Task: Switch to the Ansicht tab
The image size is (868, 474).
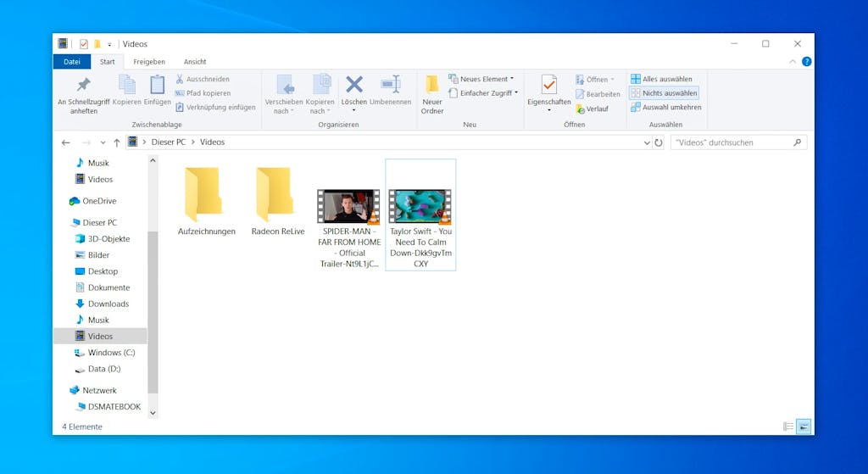Action: point(195,61)
